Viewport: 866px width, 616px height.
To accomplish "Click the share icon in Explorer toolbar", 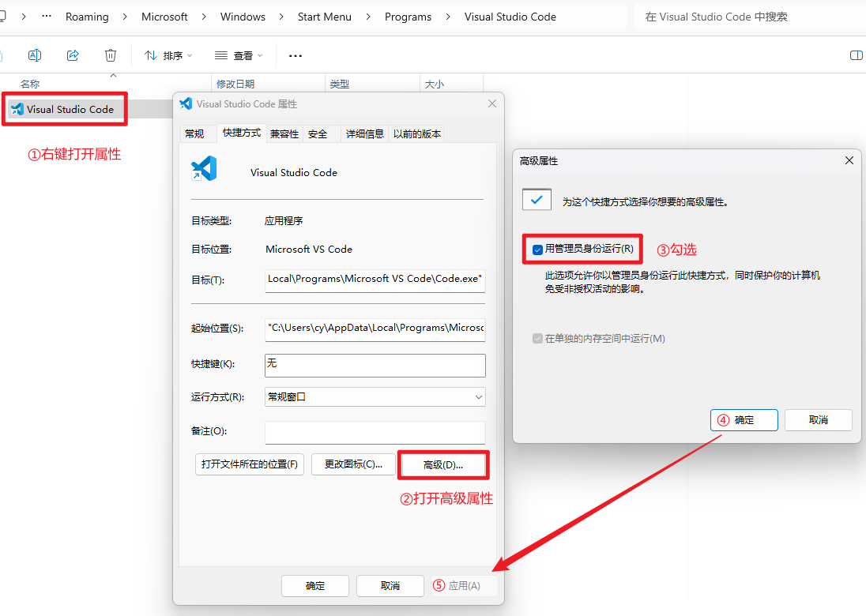I will [x=73, y=55].
